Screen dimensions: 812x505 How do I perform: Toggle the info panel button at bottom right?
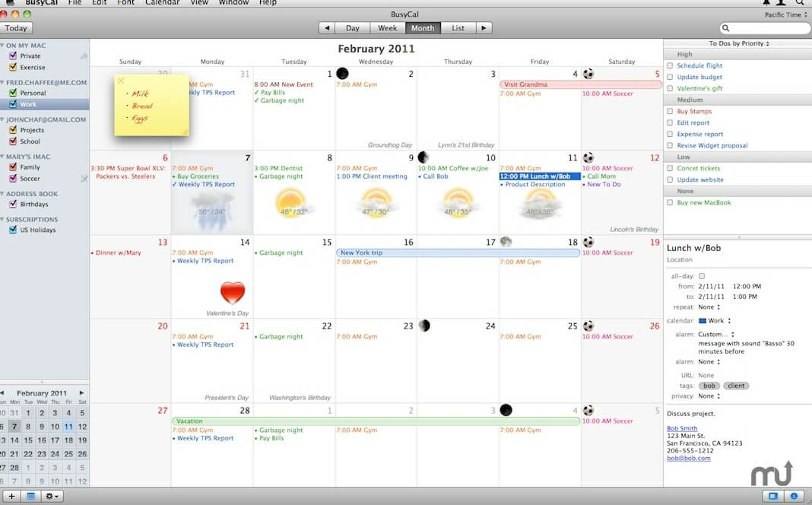(794, 496)
